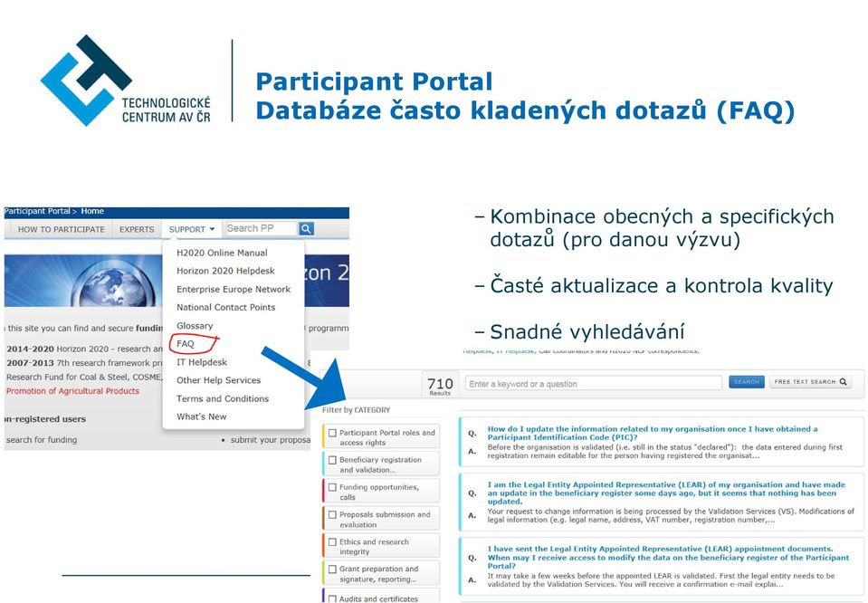The height and width of the screenshot is (603, 868).
Task: Open question about LEAR appointment documents access
Action: 668,558
